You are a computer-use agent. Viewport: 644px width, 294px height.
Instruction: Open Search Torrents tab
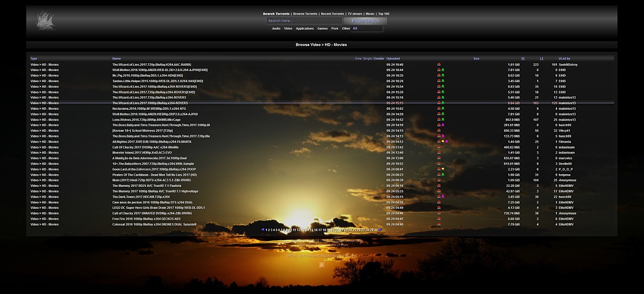[x=276, y=14]
